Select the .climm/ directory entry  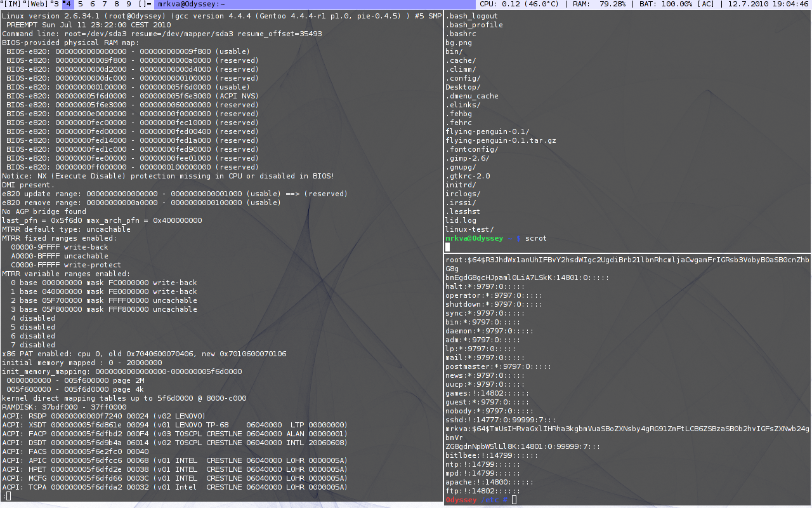[461, 69]
